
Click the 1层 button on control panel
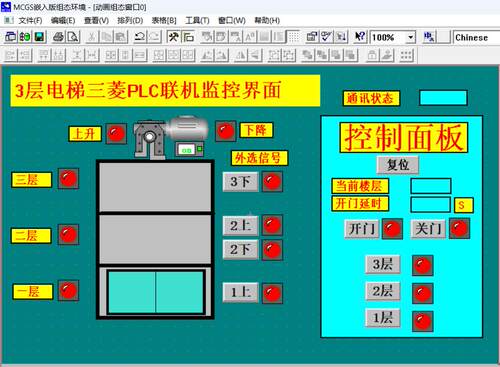[x=383, y=318]
